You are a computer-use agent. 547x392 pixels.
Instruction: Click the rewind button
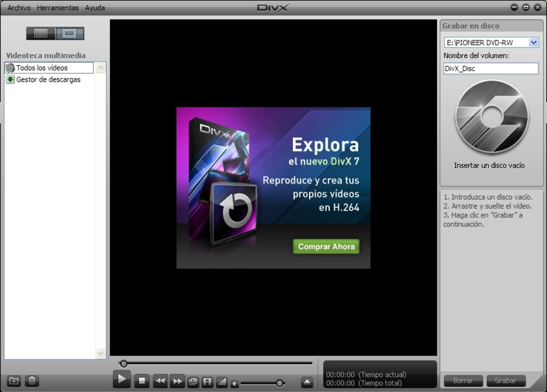(160, 381)
